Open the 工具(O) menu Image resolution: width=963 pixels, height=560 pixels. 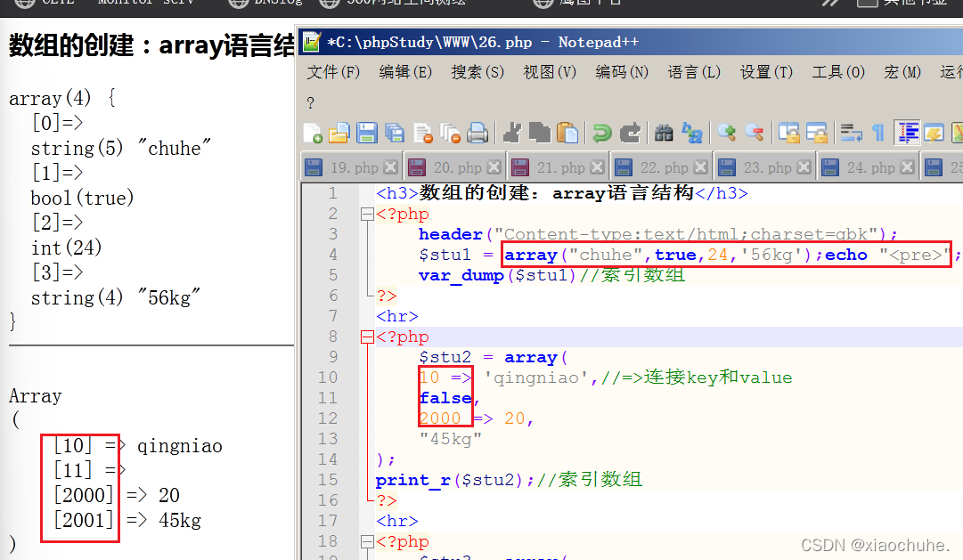coord(838,72)
